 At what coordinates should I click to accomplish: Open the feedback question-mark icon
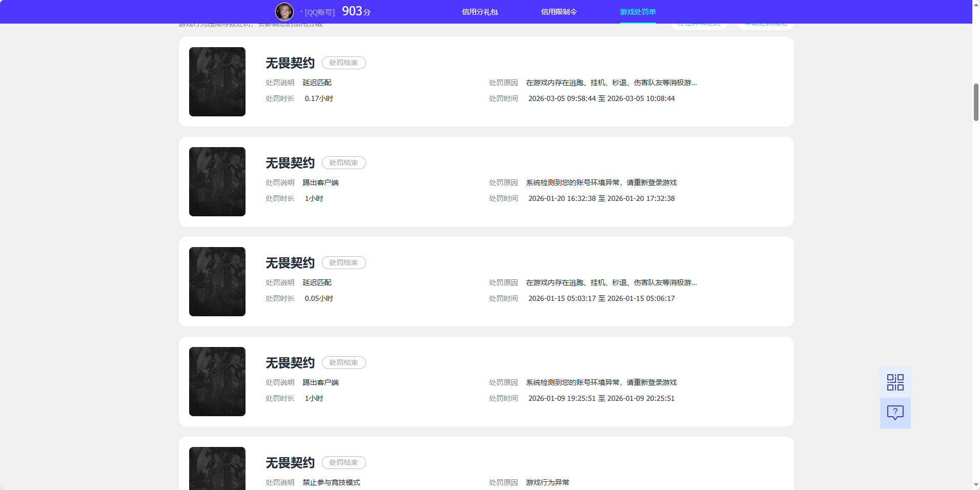pyautogui.click(x=895, y=413)
